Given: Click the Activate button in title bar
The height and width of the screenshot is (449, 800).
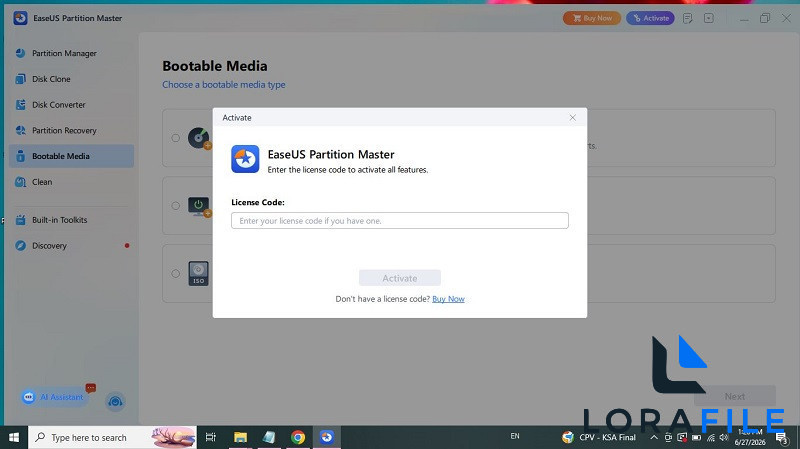Looking at the screenshot, I should [x=651, y=18].
